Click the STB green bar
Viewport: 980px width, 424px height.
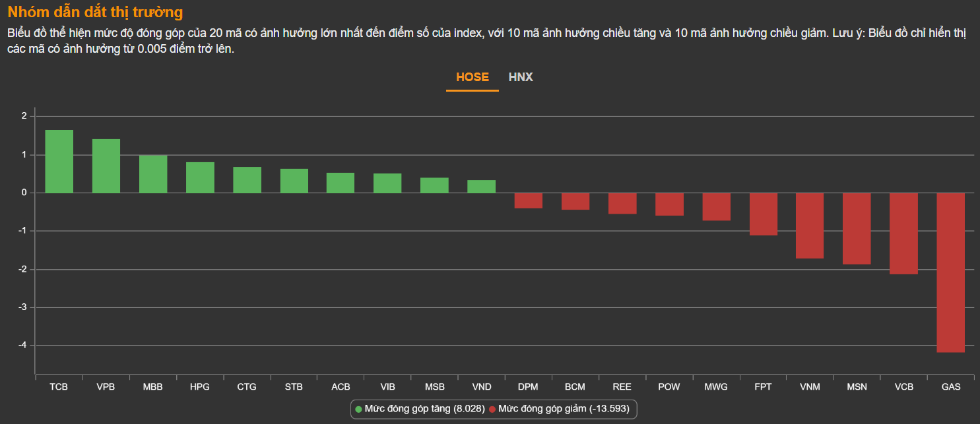[294, 181]
